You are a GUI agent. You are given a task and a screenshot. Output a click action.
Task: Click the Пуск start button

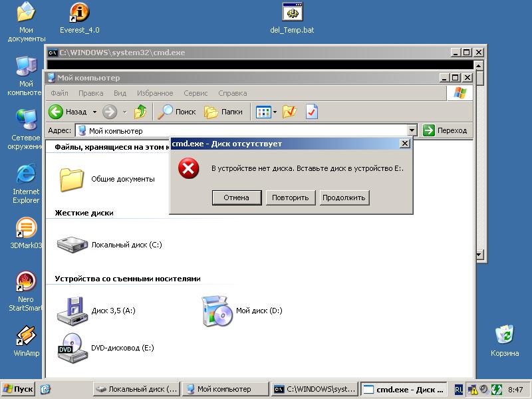(x=18, y=389)
